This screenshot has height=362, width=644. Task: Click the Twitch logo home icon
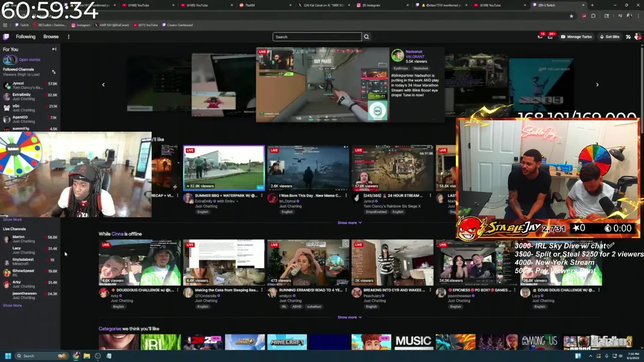pyautogui.click(x=6, y=37)
